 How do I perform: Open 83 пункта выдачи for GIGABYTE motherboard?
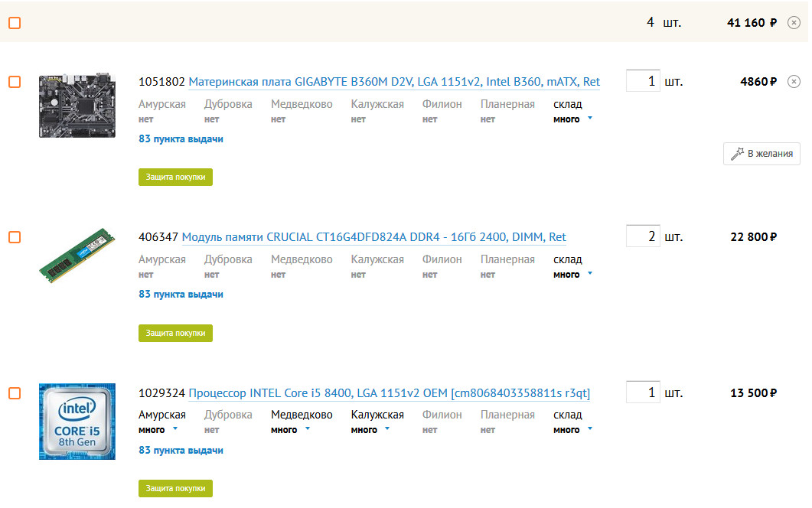[181, 138]
